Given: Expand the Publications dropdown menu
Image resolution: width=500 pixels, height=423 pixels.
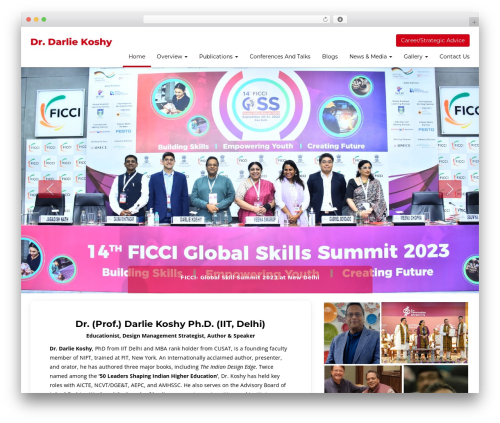Looking at the screenshot, I should coord(218,57).
